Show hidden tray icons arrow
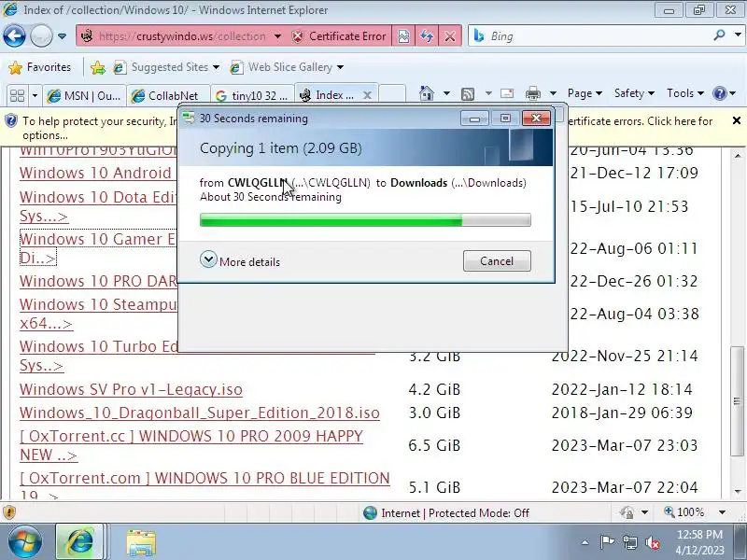 (585, 542)
